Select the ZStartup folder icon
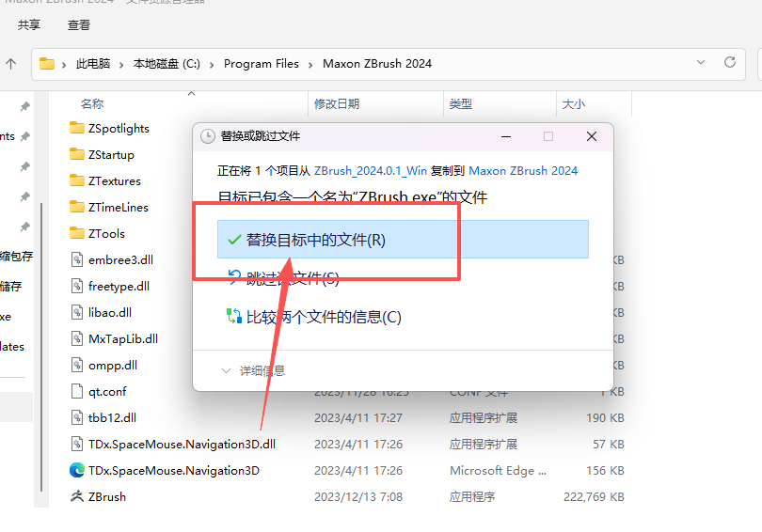Viewport: 762px width, 532px height. click(x=77, y=154)
